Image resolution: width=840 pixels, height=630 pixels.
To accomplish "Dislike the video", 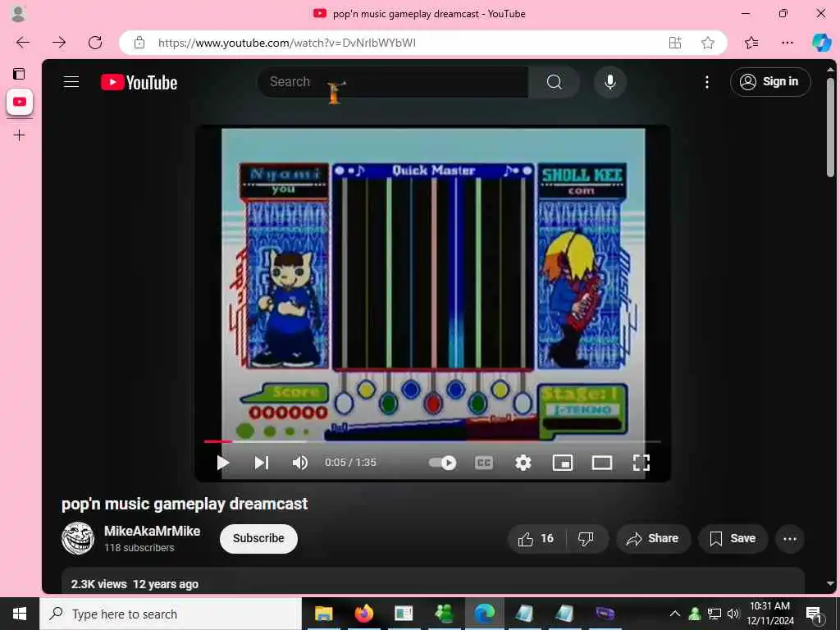I will coord(587,538).
